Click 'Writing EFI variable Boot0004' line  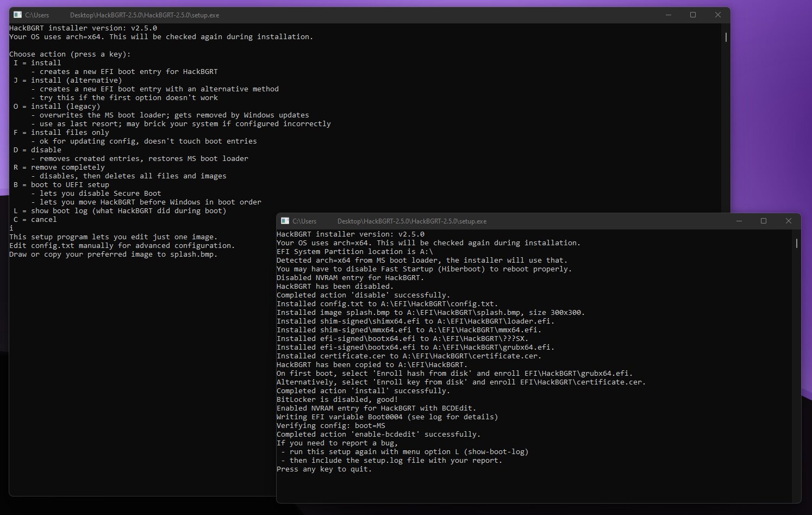[388, 417]
